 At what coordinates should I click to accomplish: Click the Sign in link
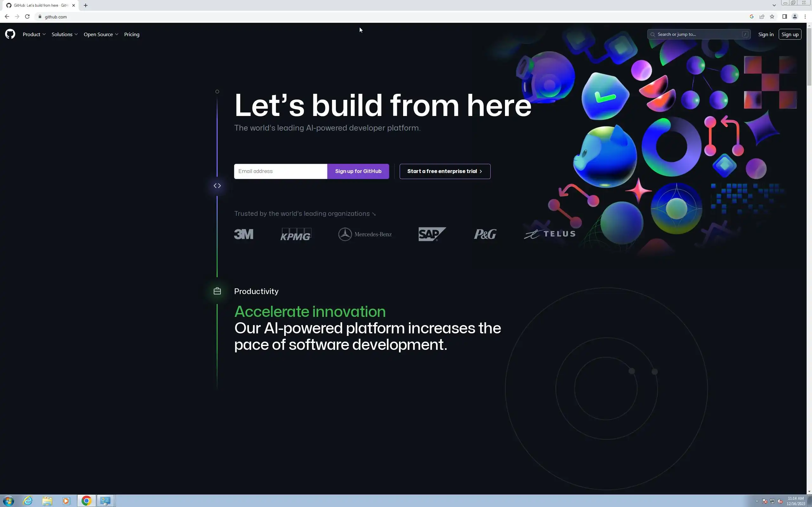(x=766, y=34)
